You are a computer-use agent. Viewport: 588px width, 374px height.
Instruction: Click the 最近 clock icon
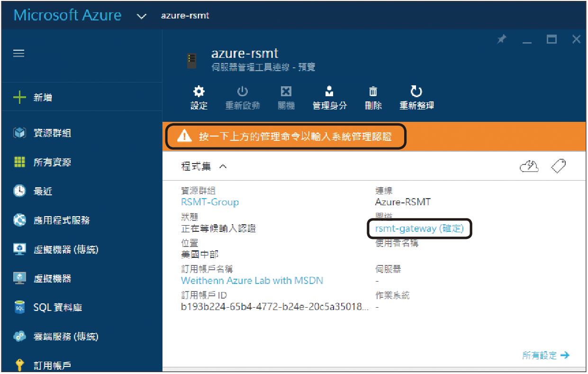[19, 191]
